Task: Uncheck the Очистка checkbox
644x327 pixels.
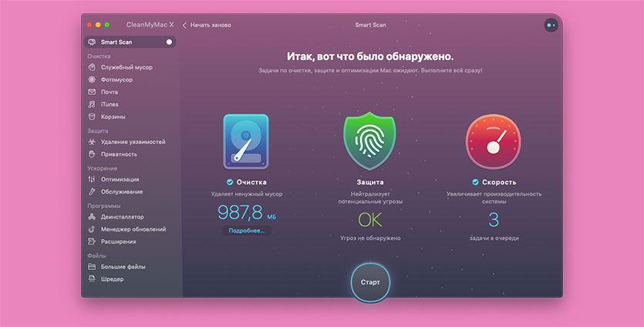Action: tap(230, 182)
